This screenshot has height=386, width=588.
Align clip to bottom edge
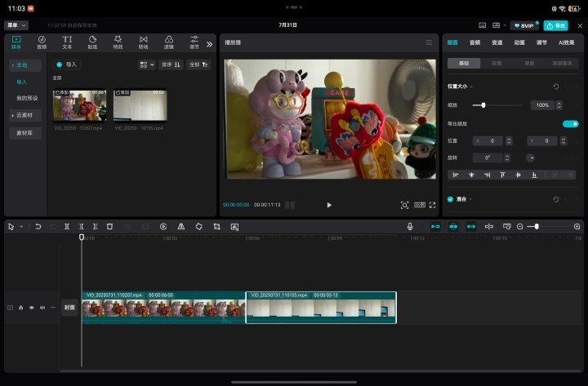[x=534, y=175]
